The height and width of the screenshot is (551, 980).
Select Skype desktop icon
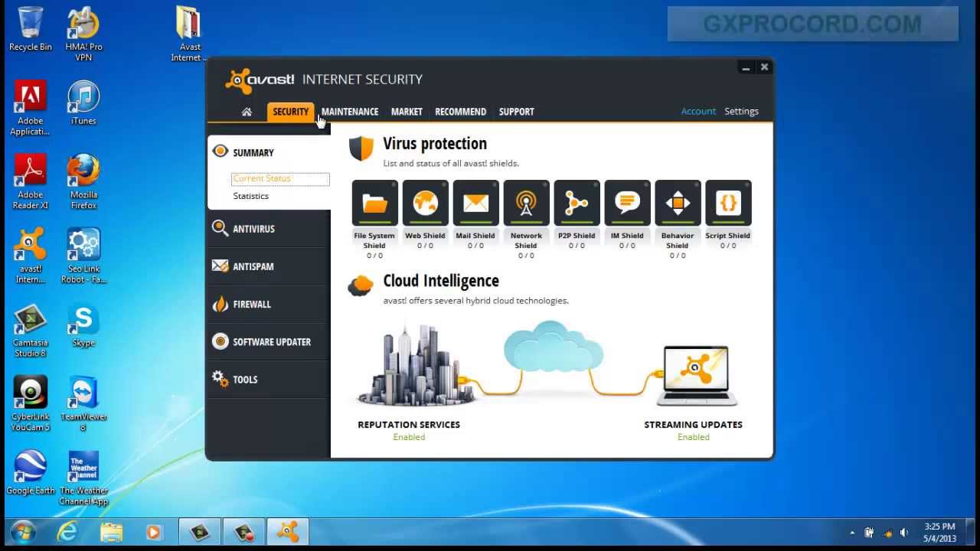tap(83, 326)
